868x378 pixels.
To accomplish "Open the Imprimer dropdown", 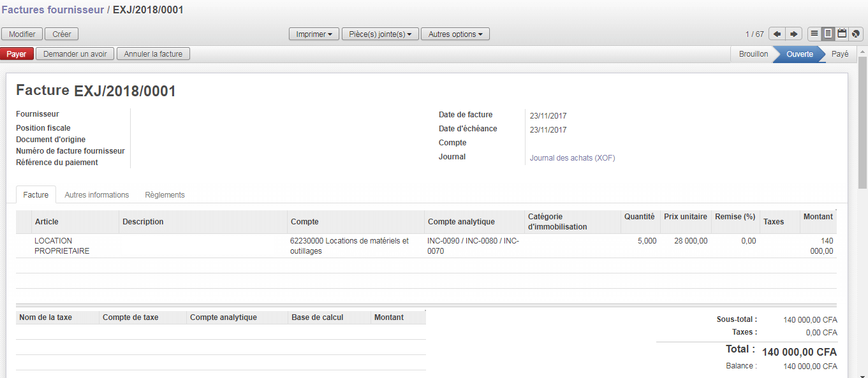I will pyautogui.click(x=314, y=34).
